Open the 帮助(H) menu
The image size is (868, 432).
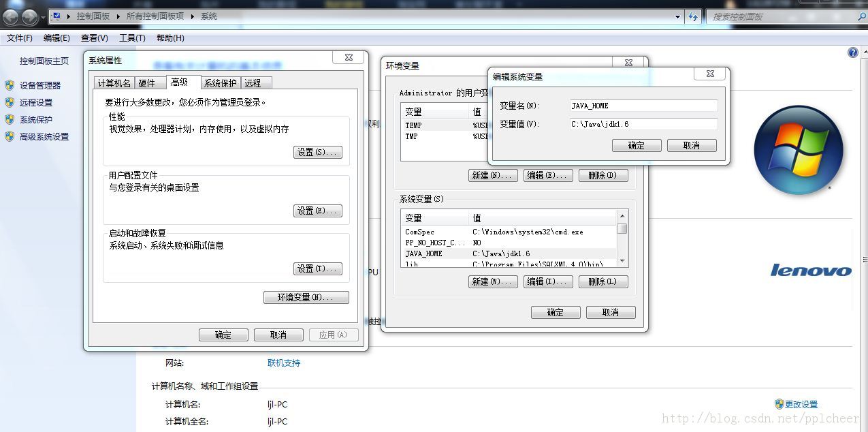(170, 38)
